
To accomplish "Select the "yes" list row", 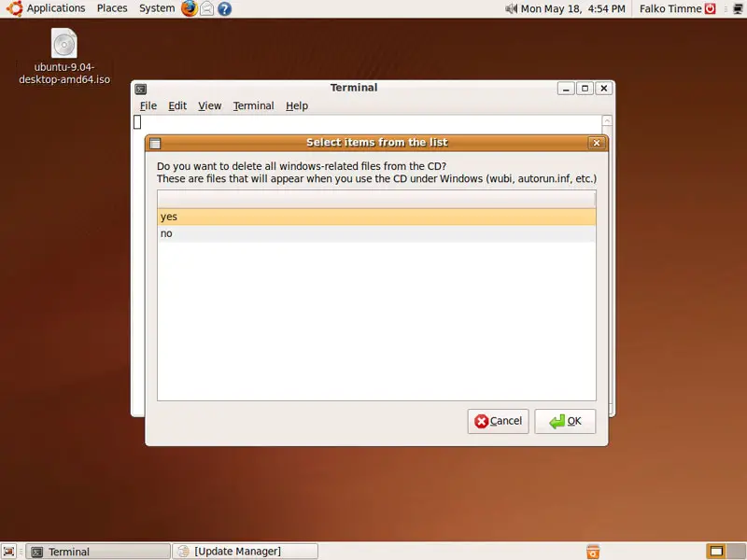I will [376, 217].
